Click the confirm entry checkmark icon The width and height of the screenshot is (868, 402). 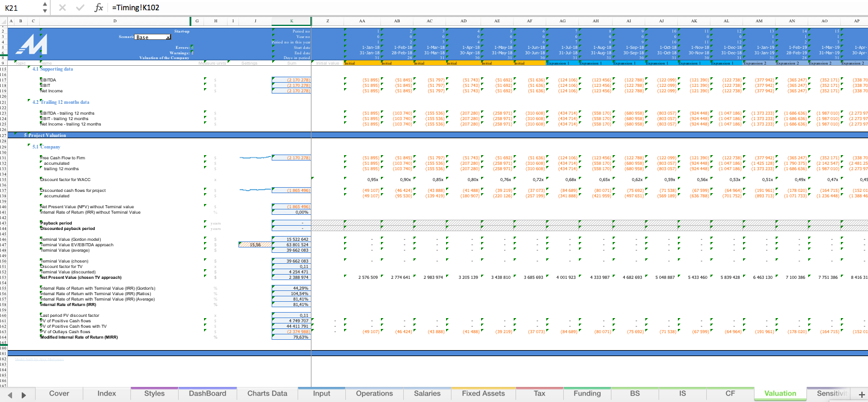click(x=80, y=7)
